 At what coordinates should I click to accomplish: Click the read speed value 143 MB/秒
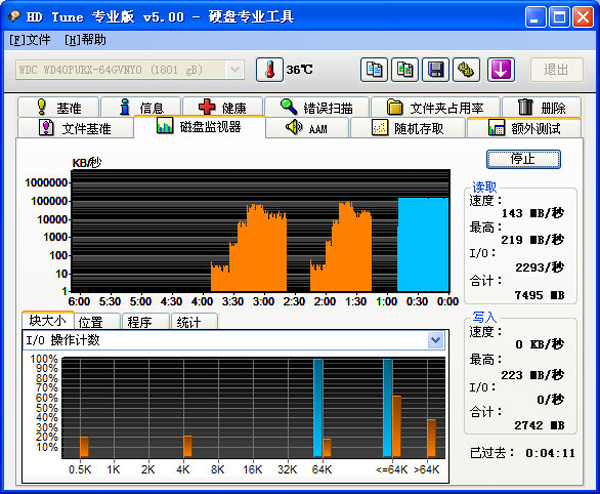pos(533,213)
